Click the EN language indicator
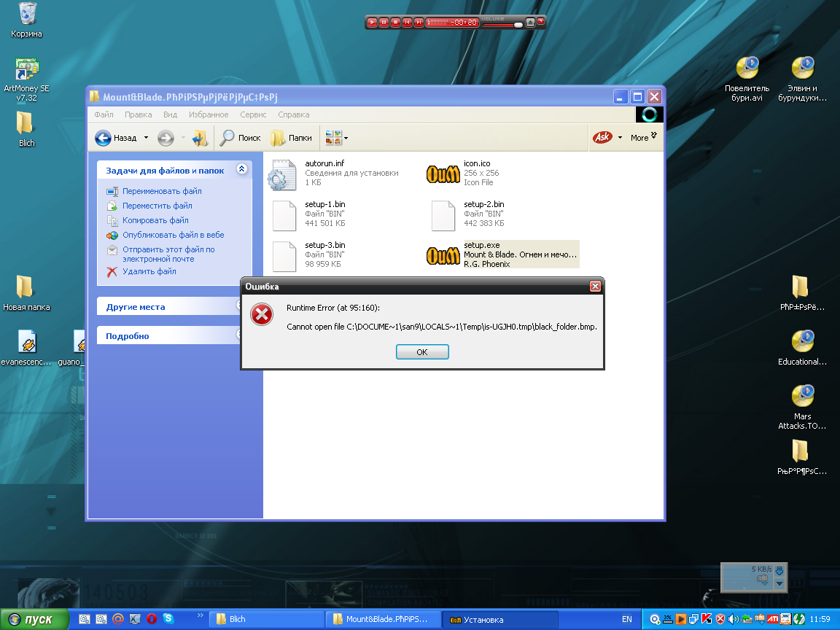This screenshot has height=630, width=840. (x=627, y=619)
